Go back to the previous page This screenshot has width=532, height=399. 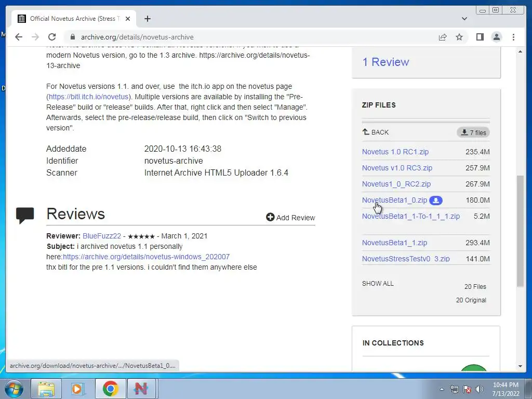(x=19, y=37)
